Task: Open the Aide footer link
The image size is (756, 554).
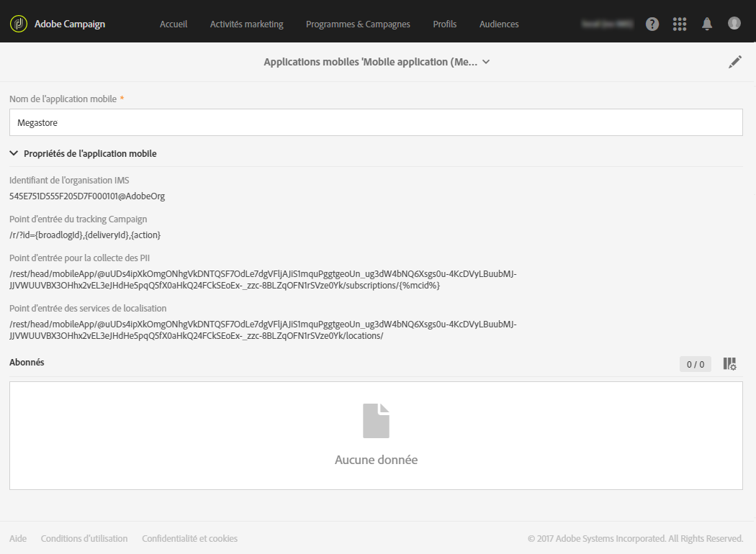Action: (x=18, y=538)
